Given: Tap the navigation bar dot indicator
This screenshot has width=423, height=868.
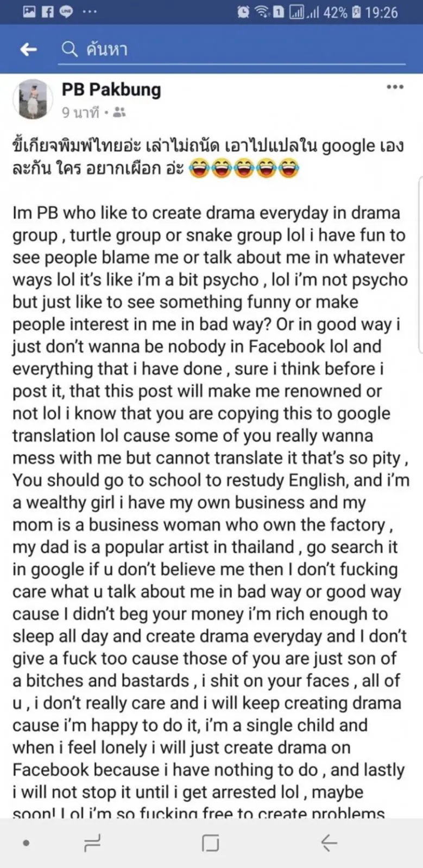Looking at the screenshot, I should [26, 843].
